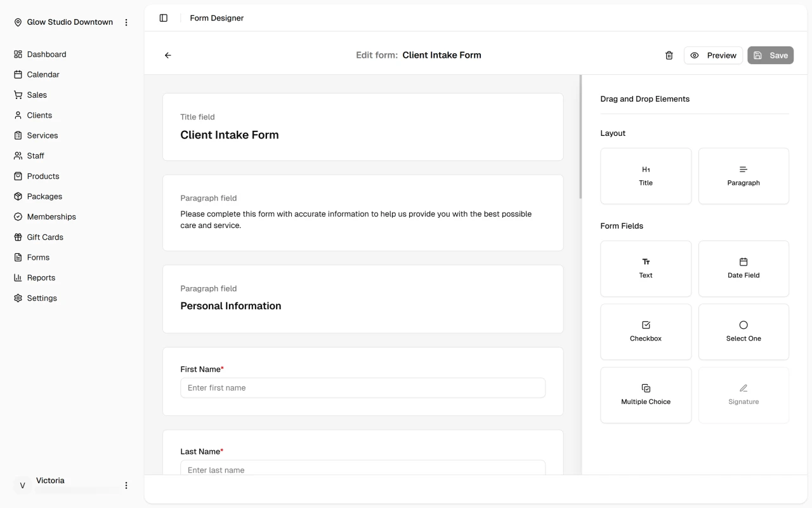Click the Last Name input field
Viewport: 812px width, 508px height.
(x=363, y=467)
